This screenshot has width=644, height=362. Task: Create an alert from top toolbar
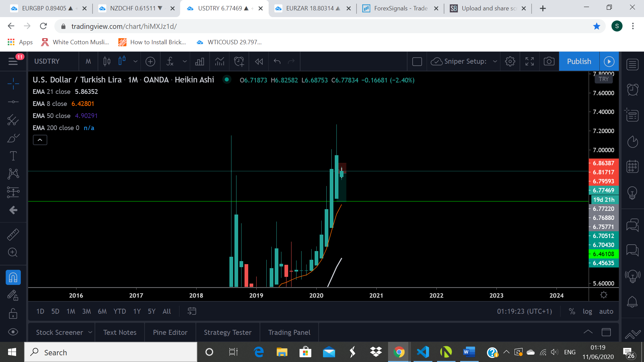239,61
